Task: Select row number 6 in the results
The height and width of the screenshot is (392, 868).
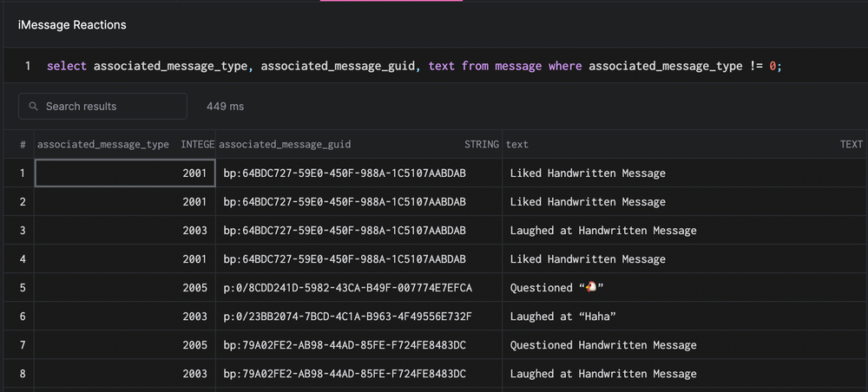Action: [23, 317]
